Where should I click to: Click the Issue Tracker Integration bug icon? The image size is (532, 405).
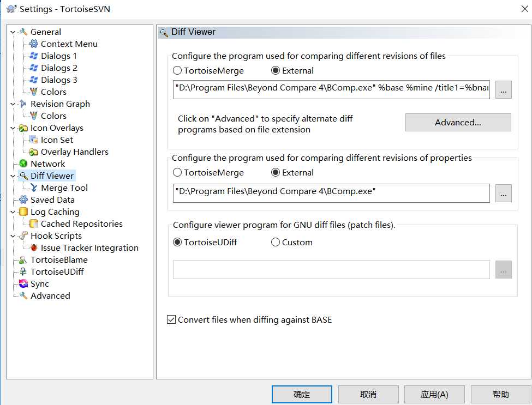pyautogui.click(x=34, y=247)
